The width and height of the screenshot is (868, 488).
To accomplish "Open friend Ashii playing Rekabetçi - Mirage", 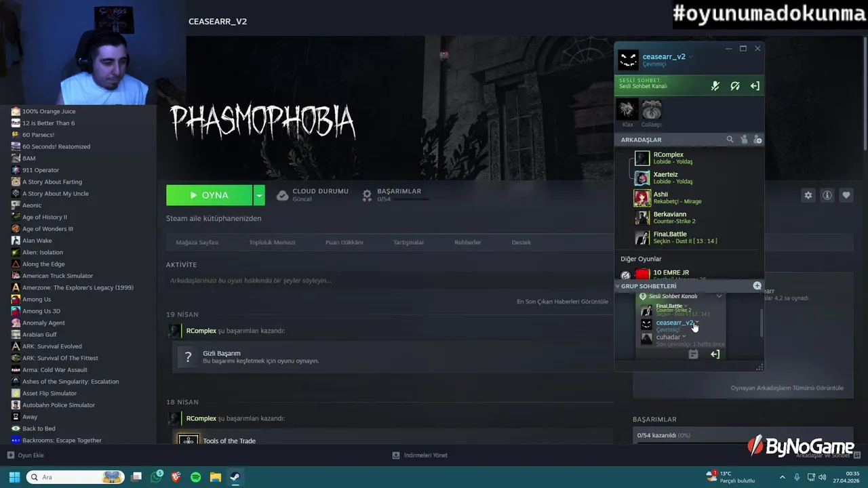I will (x=690, y=198).
